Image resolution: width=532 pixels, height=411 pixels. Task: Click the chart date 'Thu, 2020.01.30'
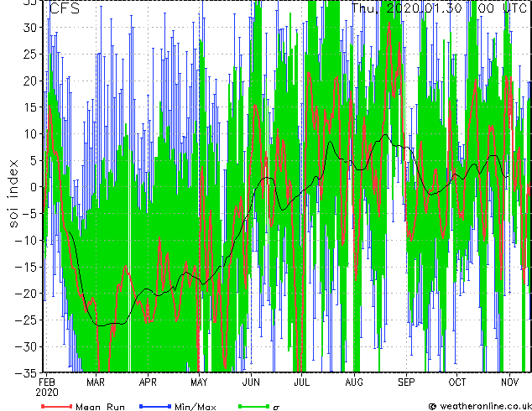pos(406,8)
